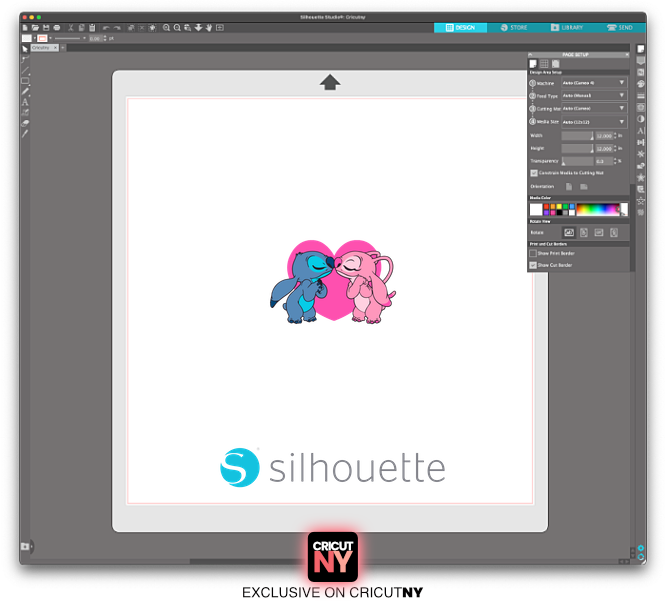665x604 pixels.
Task: Uncheck the Show Cut Border checkbox
Action: click(x=533, y=265)
